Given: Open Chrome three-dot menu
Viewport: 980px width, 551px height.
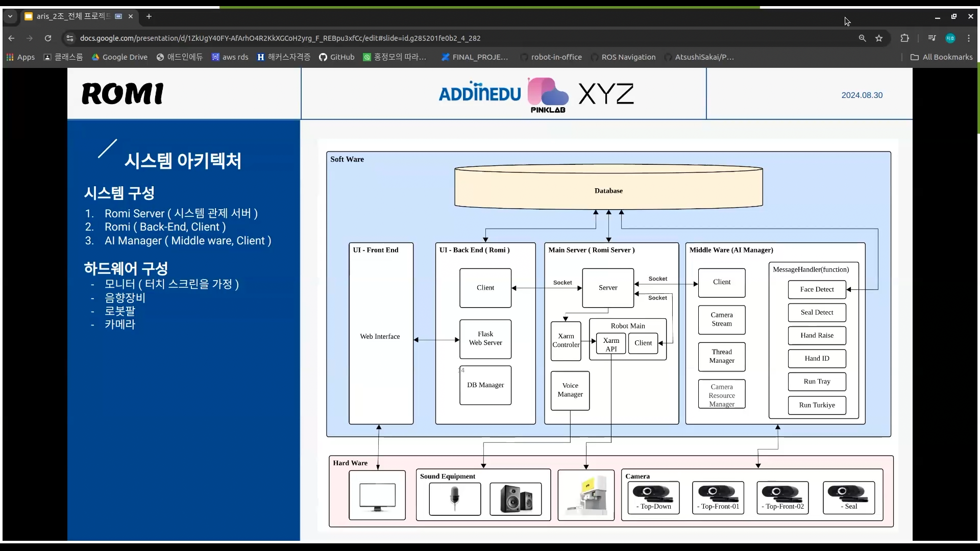Looking at the screenshot, I should 968,38.
